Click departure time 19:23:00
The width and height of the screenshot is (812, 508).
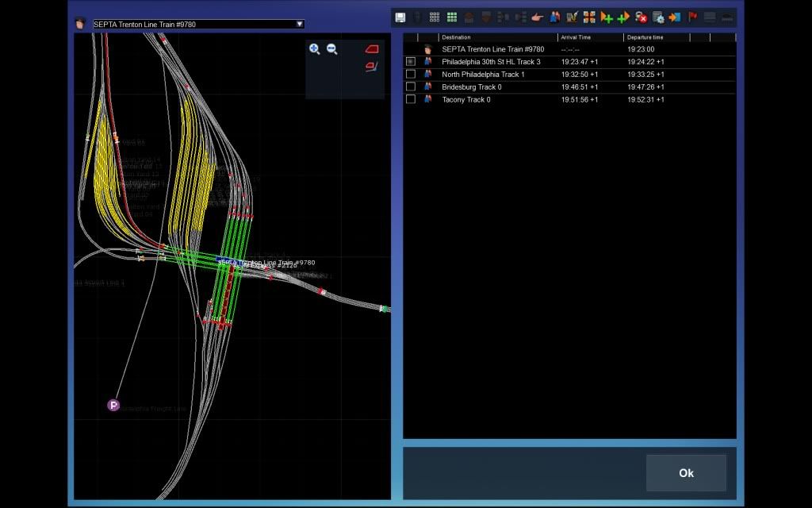641,49
